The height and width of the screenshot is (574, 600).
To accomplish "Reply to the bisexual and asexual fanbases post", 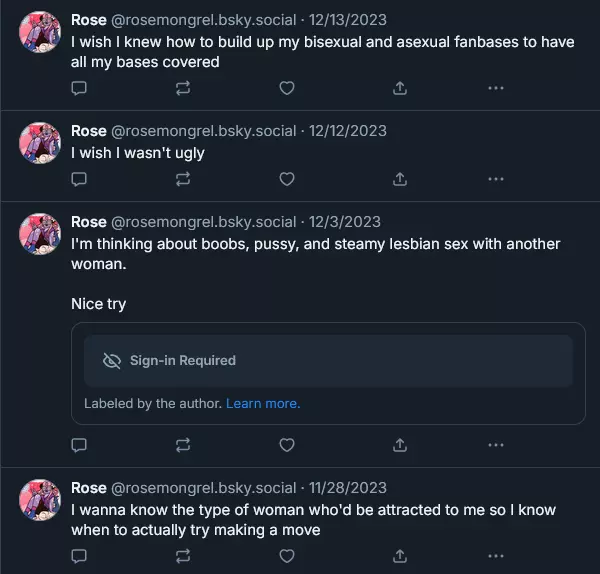I will pos(80,88).
